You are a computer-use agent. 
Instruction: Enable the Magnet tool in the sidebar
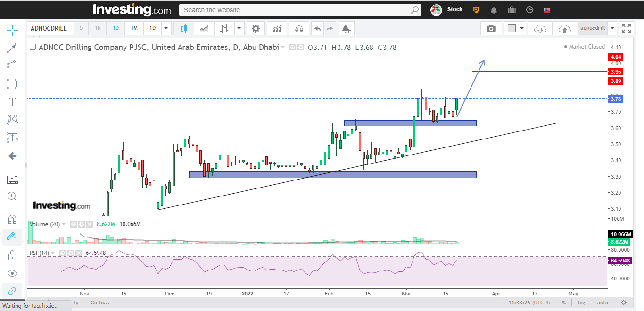coord(12,219)
